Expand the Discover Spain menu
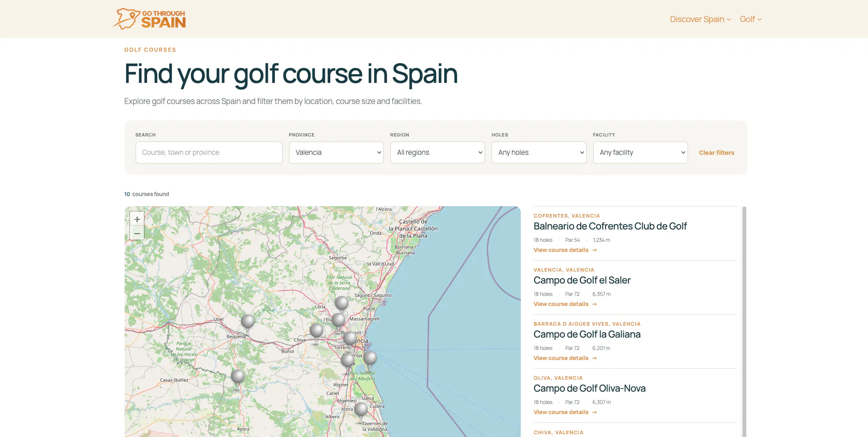The image size is (868, 437). pos(700,19)
